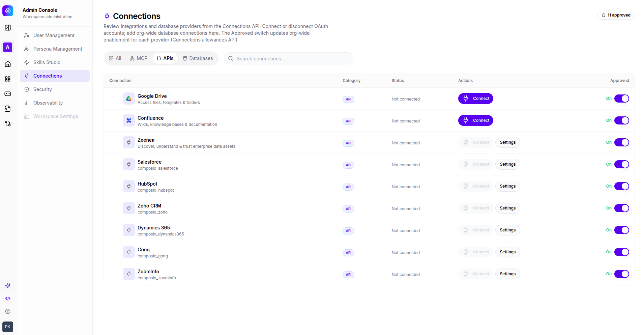644x335 pixels.
Task: Open the git branch workflow icon in rail
Action: click(x=8, y=123)
